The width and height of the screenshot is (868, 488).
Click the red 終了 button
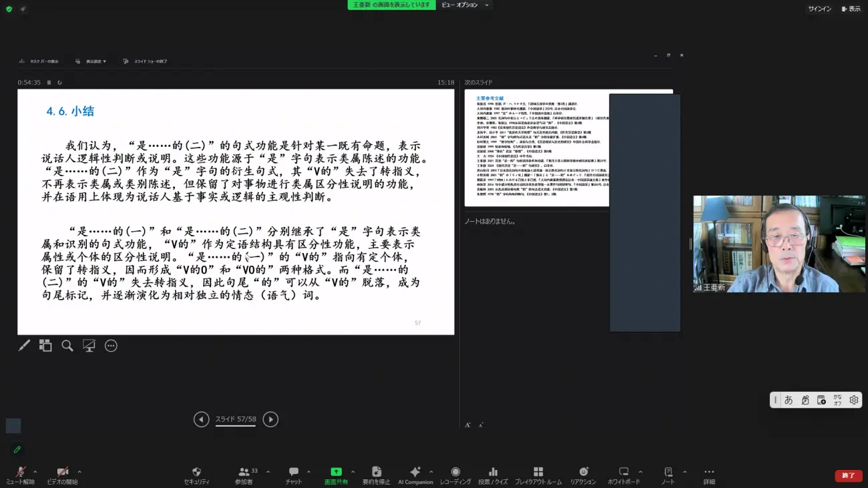(x=848, y=475)
